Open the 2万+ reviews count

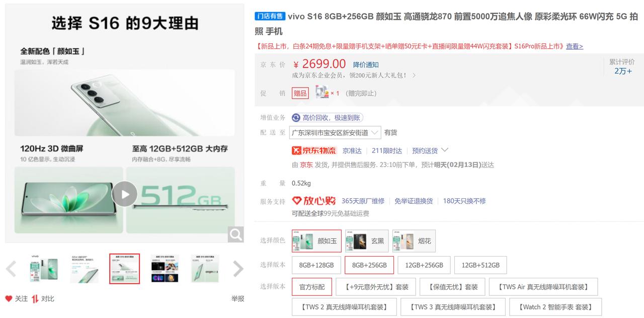[623, 71]
